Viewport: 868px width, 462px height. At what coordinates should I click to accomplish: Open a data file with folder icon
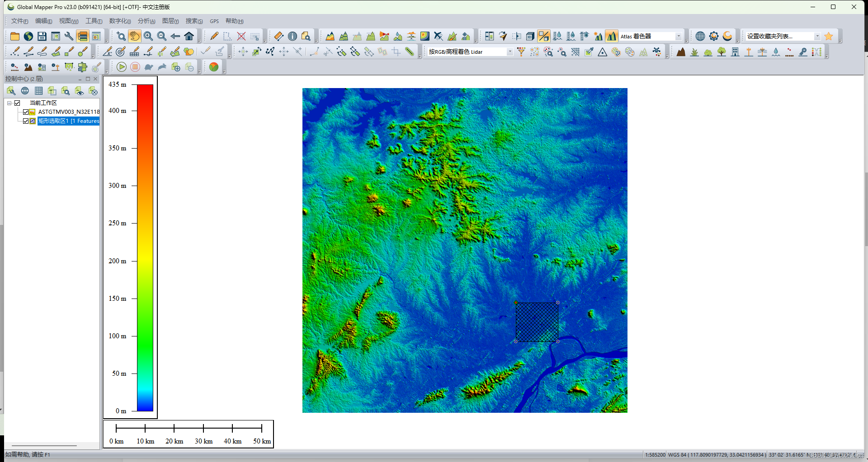point(15,36)
